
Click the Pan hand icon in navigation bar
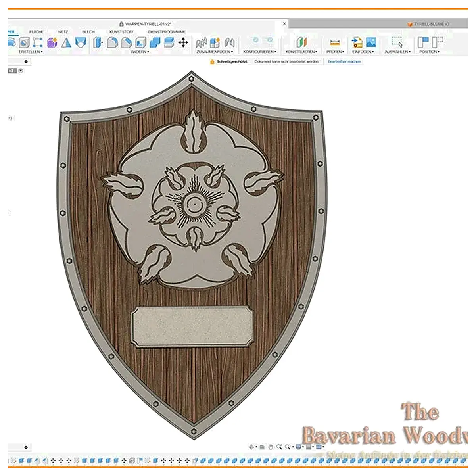[271, 447]
